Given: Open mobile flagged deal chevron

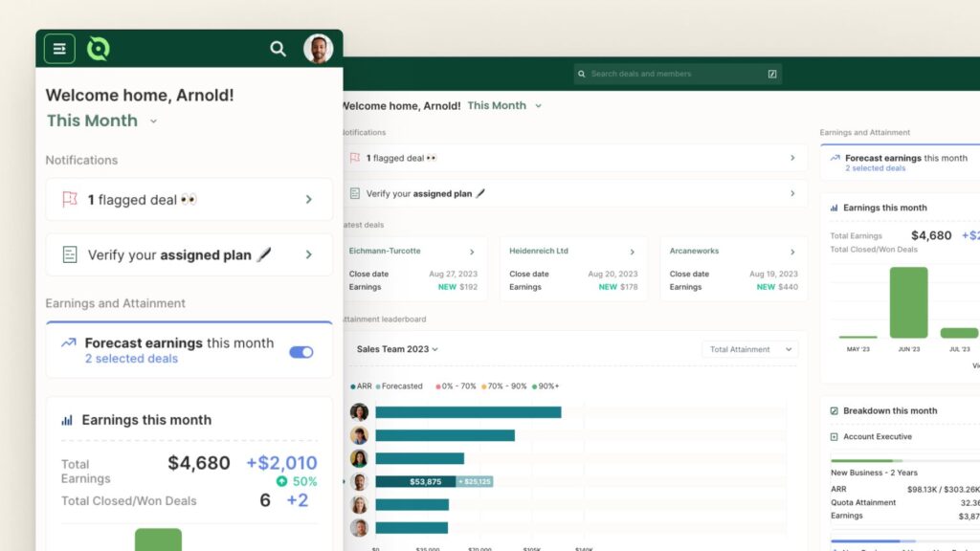Looking at the screenshot, I should pyautogui.click(x=309, y=199).
